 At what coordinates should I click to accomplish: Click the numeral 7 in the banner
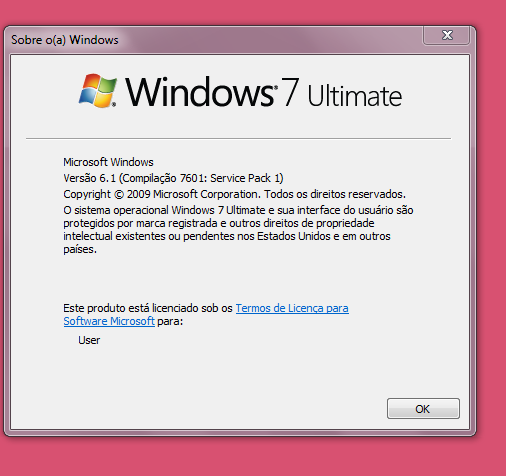tap(290, 92)
